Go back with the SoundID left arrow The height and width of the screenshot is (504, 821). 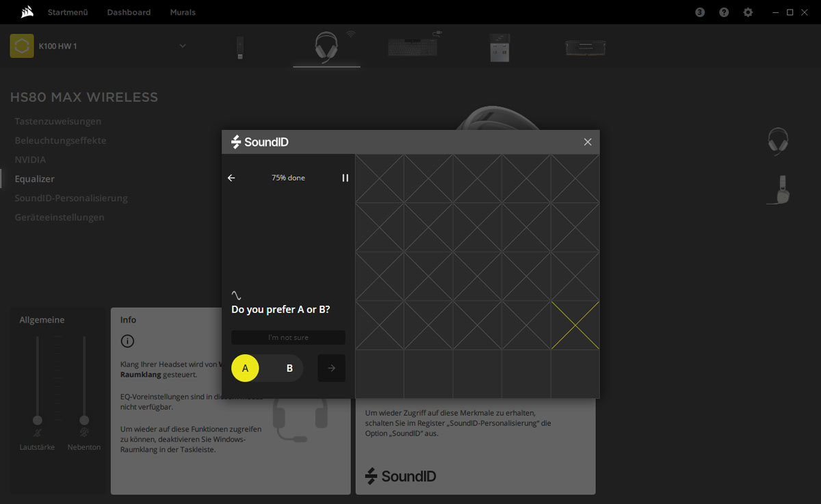tap(231, 178)
